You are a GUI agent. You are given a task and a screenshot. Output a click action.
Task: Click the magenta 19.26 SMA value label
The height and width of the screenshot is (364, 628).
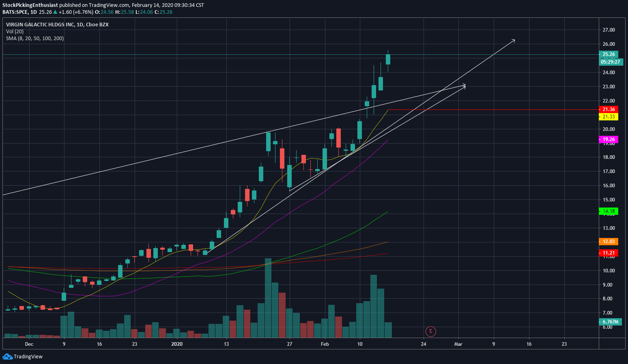pyautogui.click(x=609, y=139)
